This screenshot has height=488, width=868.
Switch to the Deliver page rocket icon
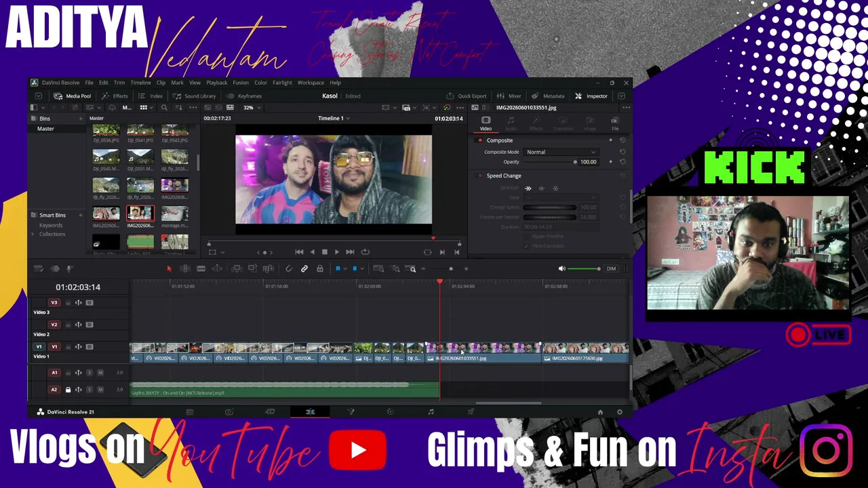(471, 412)
